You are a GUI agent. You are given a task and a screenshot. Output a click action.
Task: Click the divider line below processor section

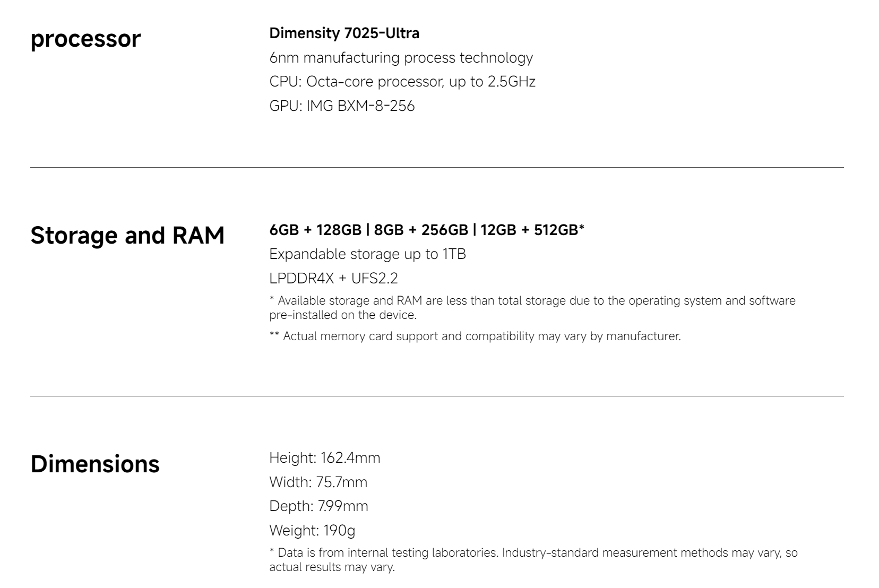coord(437,168)
